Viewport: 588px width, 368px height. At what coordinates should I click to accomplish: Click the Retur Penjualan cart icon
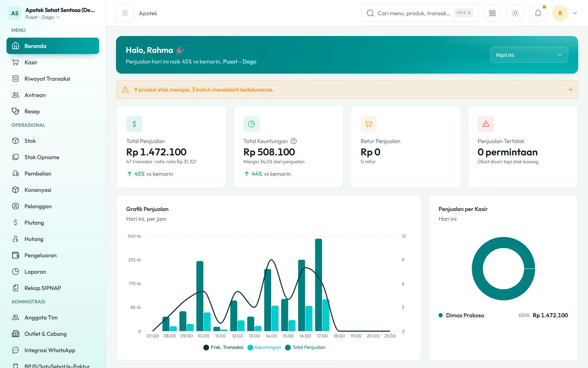(x=369, y=124)
